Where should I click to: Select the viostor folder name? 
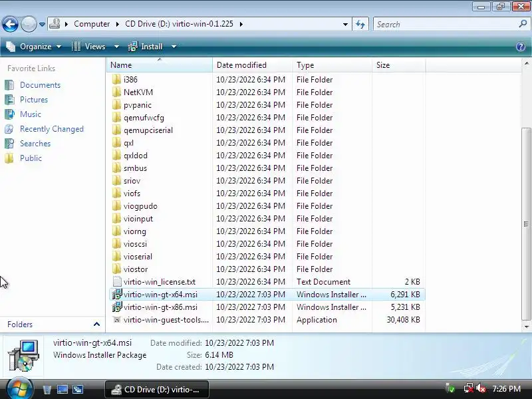136,269
